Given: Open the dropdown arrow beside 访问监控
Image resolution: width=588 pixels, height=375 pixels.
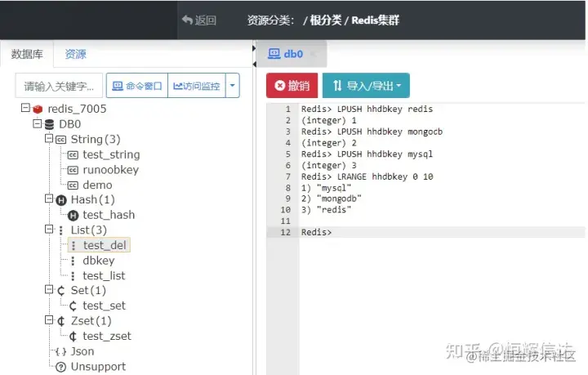Looking at the screenshot, I should coord(233,86).
